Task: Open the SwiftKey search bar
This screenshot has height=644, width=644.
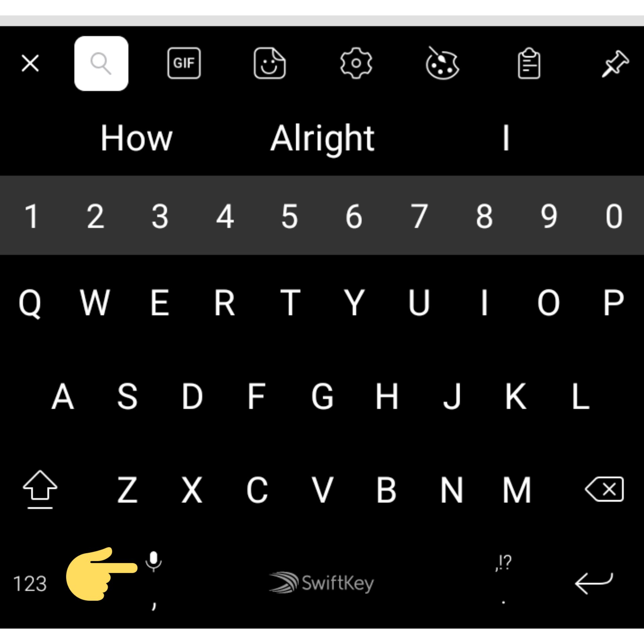Action: click(100, 63)
